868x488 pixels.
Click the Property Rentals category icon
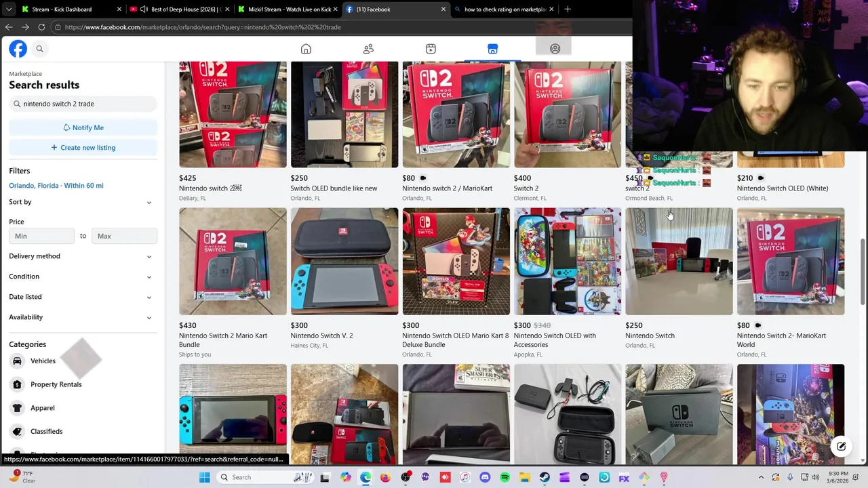[17, 384]
